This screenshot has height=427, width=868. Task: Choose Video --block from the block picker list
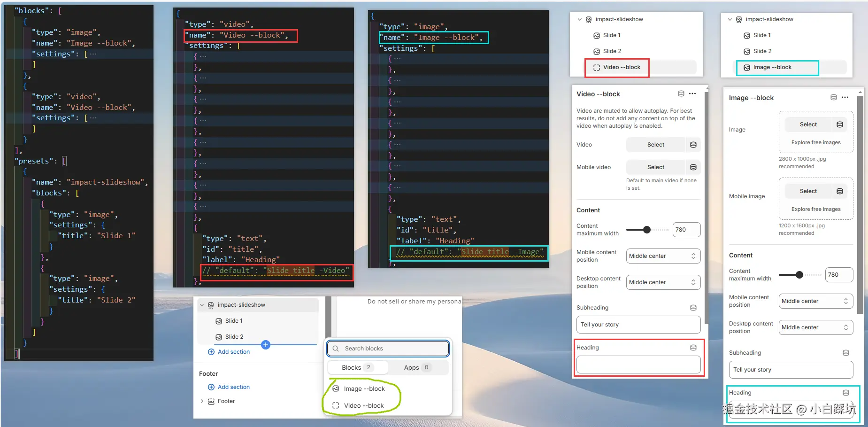tap(364, 405)
